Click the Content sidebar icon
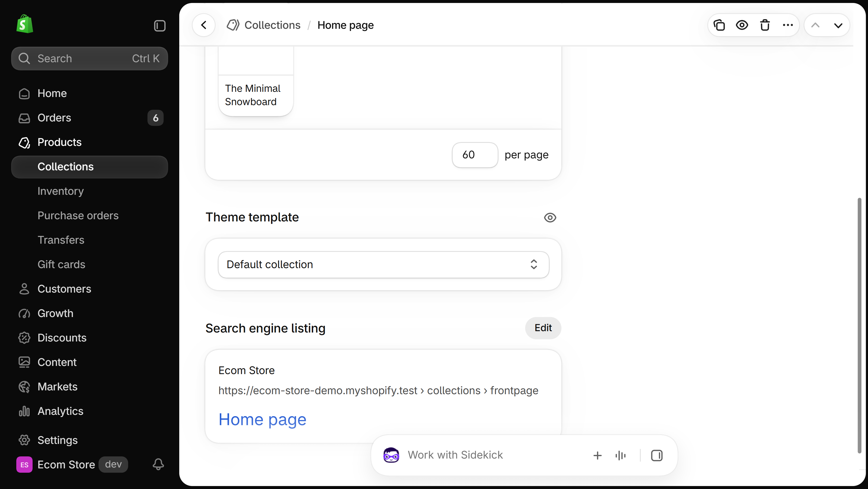The height and width of the screenshot is (489, 868). [24, 363]
